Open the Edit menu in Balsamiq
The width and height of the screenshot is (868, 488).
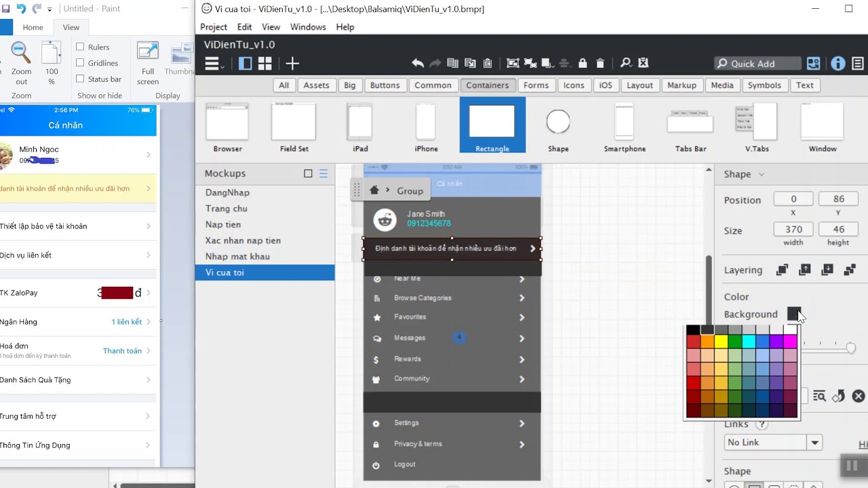(x=245, y=27)
